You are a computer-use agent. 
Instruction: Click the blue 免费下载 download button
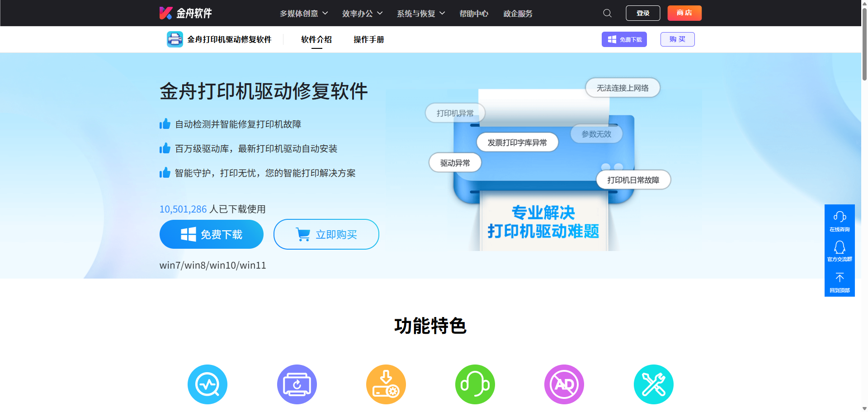pyautogui.click(x=211, y=234)
